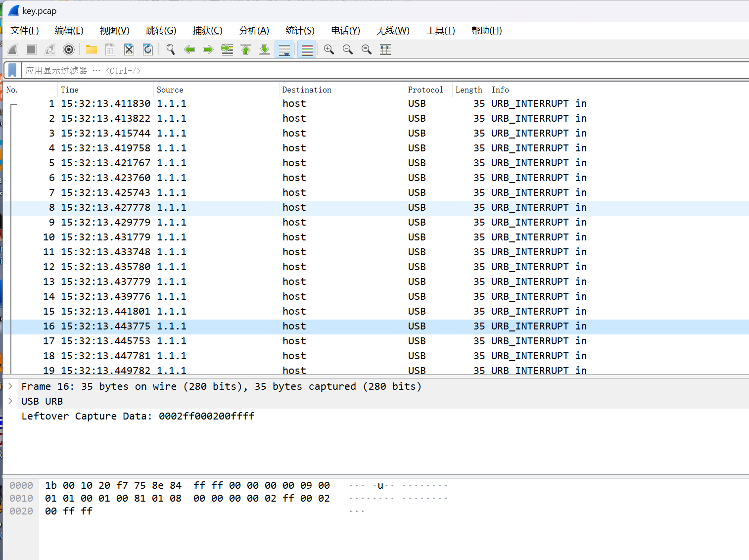This screenshot has width=749, height=560.
Task: Click the display filter bookmark icon
Action: (x=13, y=70)
